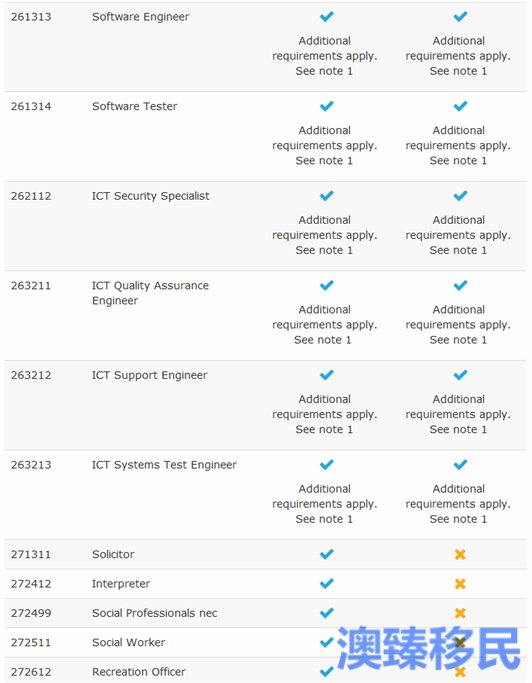This screenshot has height=683, width=532.
Task: Click orange cross icon in Solicitor row
Action: (460, 555)
